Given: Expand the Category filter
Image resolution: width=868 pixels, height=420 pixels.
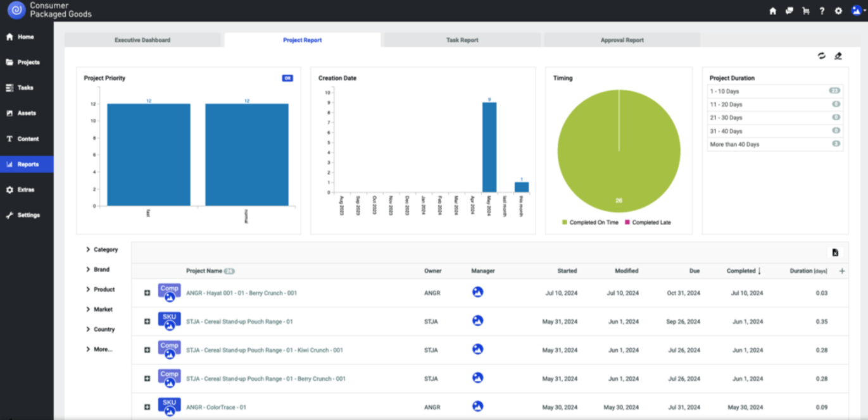Looking at the screenshot, I should 102,250.
